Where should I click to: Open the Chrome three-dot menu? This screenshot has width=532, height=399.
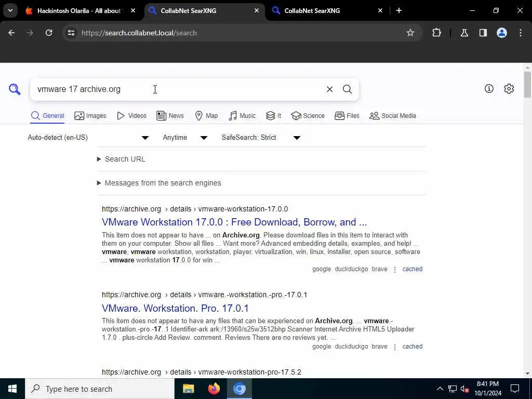tap(521, 33)
